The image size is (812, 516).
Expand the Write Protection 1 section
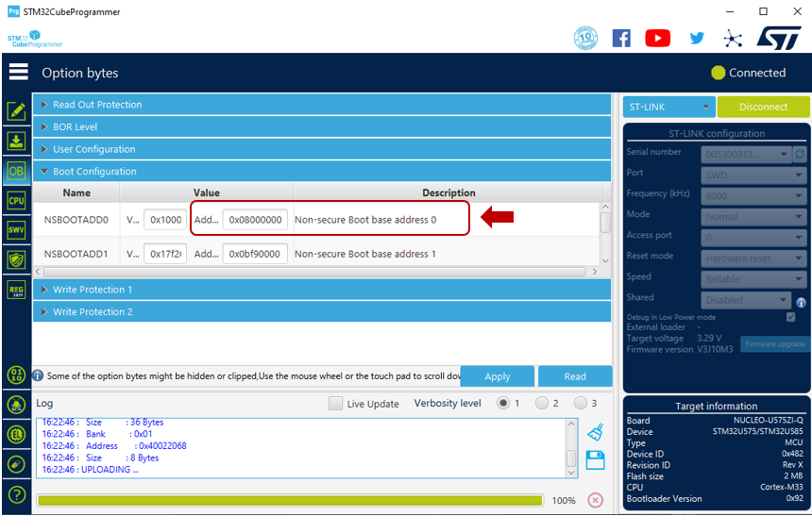[322, 290]
